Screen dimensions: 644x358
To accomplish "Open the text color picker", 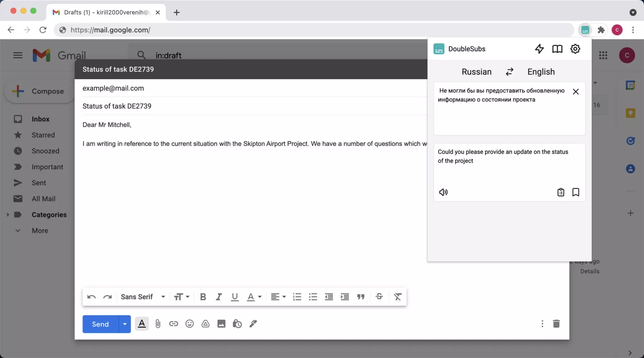I will (x=254, y=297).
